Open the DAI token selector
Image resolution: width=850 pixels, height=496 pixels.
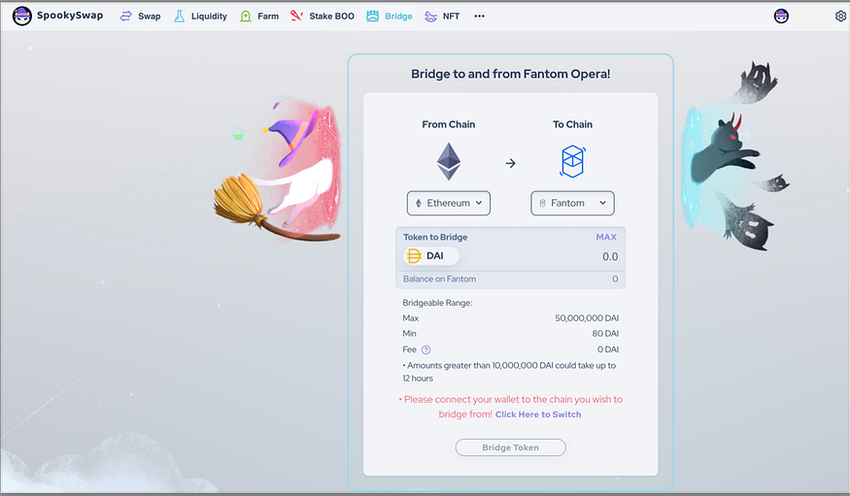point(431,255)
